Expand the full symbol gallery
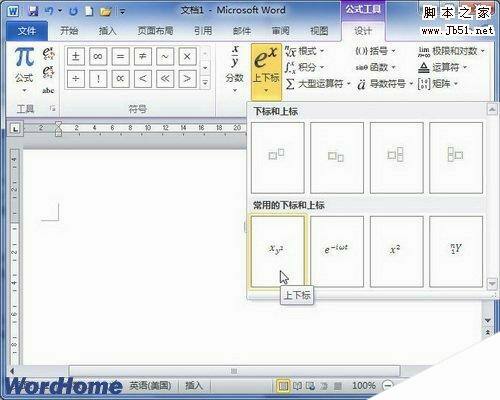The width and height of the screenshot is (500, 400). coord(205,82)
